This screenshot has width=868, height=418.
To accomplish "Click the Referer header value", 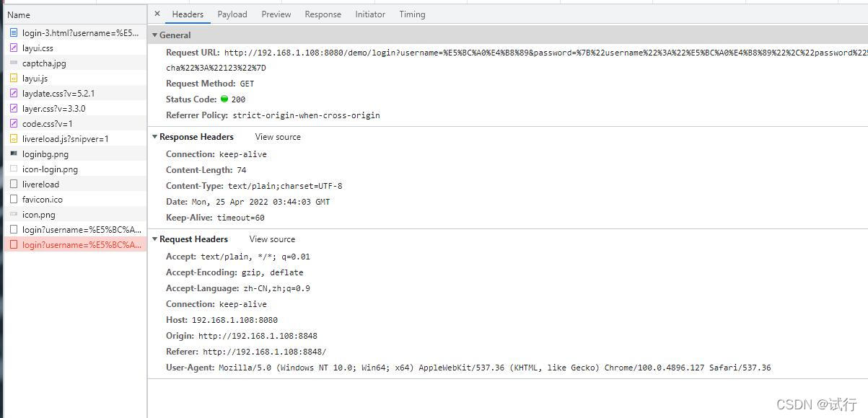I will pyautogui.click(x=264, y=352).
